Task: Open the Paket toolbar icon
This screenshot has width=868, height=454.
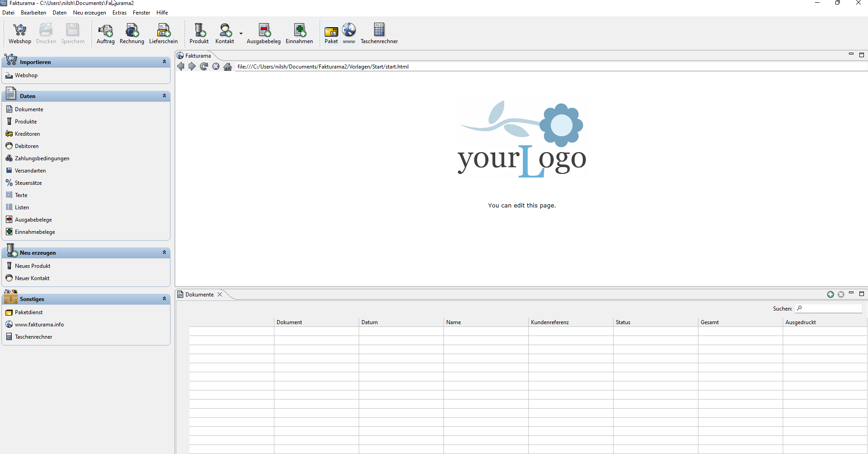Action: (x=331, y=34)
